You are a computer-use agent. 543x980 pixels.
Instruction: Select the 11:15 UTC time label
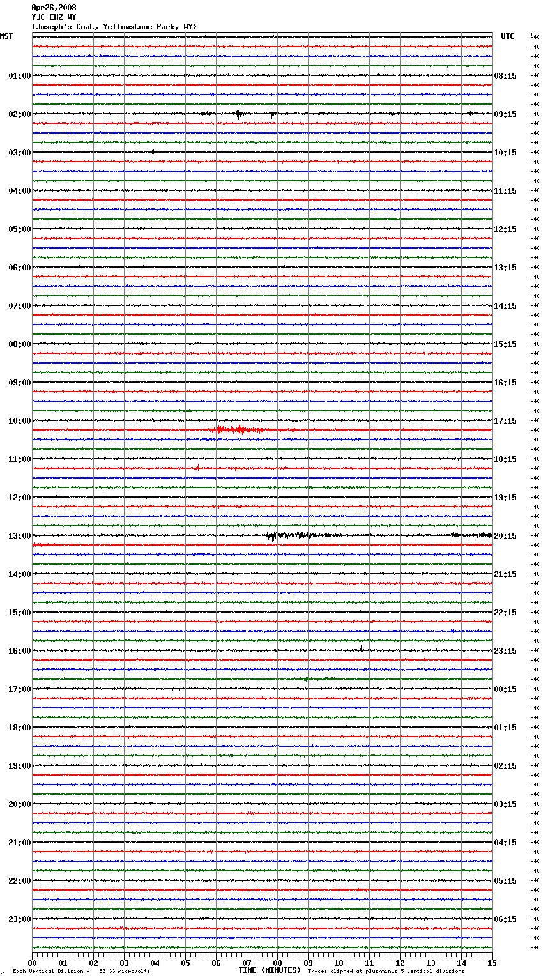(x=505, y=191)
